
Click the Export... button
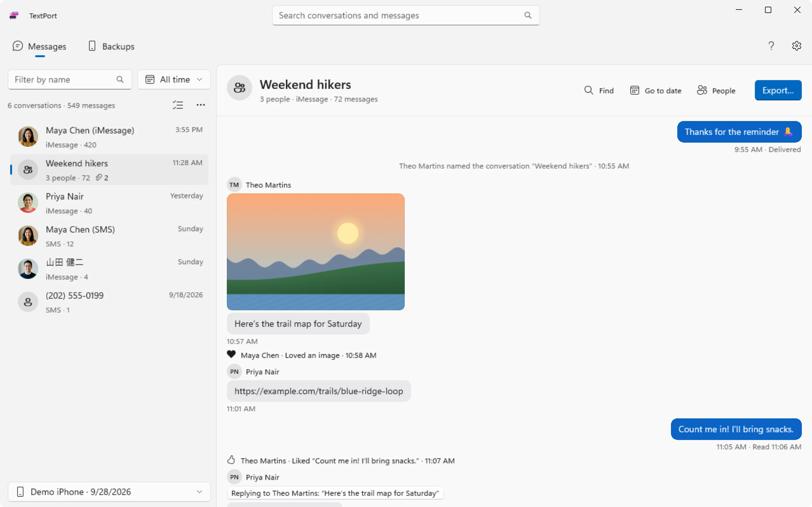(778, 90)
